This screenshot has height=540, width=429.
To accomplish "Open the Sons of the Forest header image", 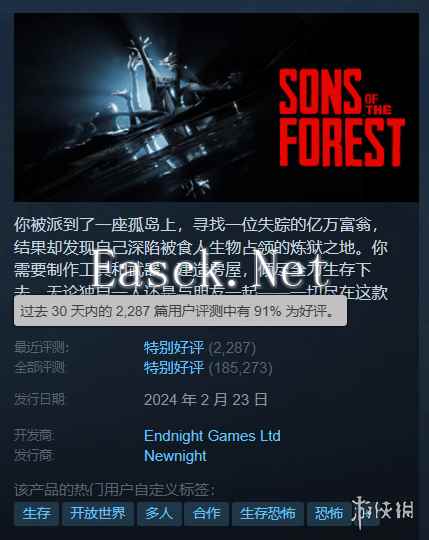I will 216,107.
